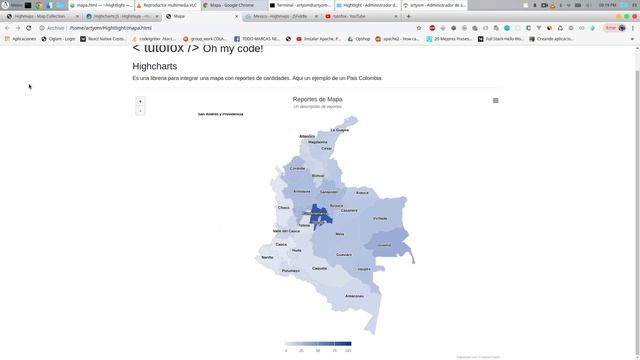Screen dimensions: 640x360
Task: Switch to VLC Reproductor multimedia taskbar window
Action: (x=167, y=5)
